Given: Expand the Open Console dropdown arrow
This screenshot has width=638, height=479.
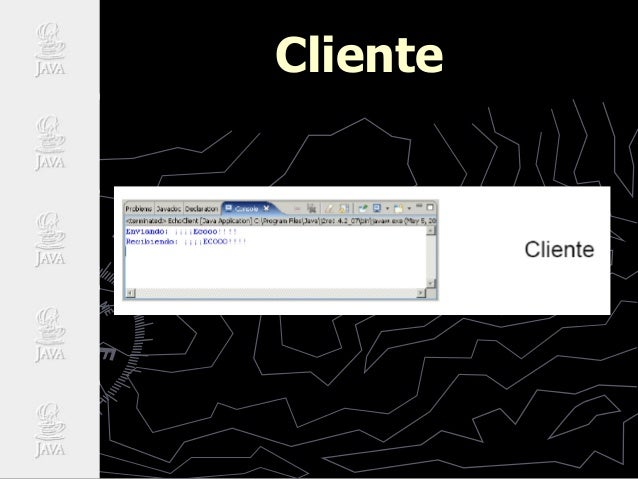Looking at the screenshot, I should click(x=409, y=209).
